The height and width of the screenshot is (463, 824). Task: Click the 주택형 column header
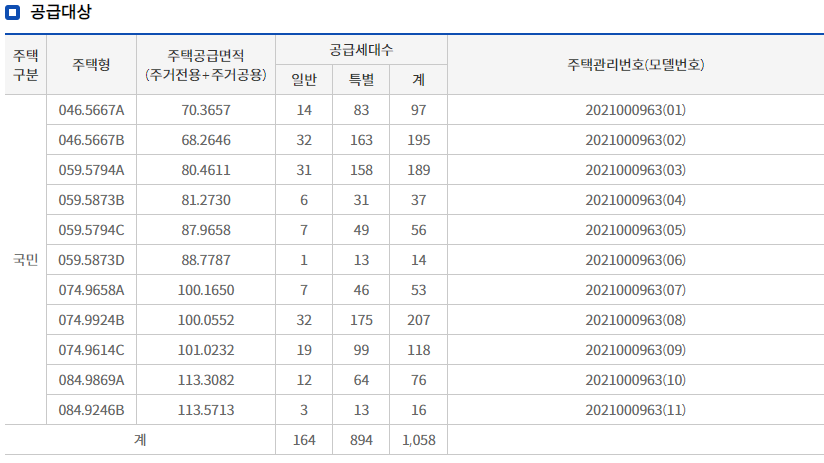(91, 65)
